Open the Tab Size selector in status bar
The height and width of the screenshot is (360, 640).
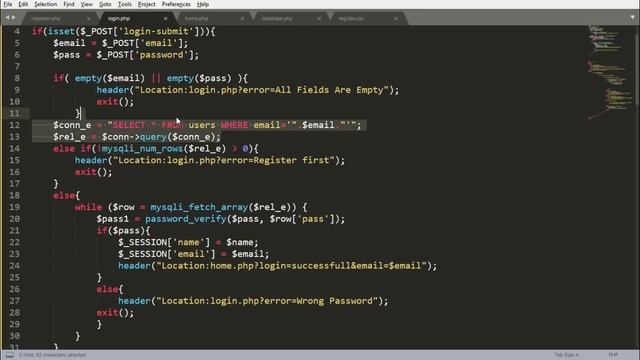566,355
